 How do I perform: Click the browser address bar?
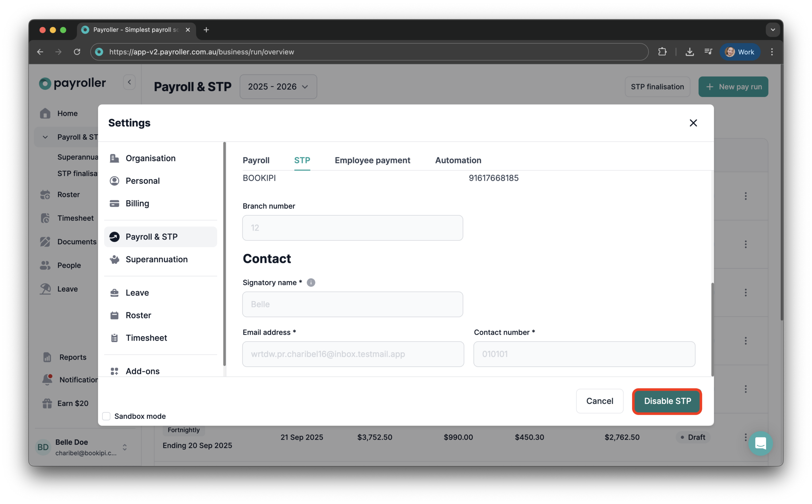point(369,52)
